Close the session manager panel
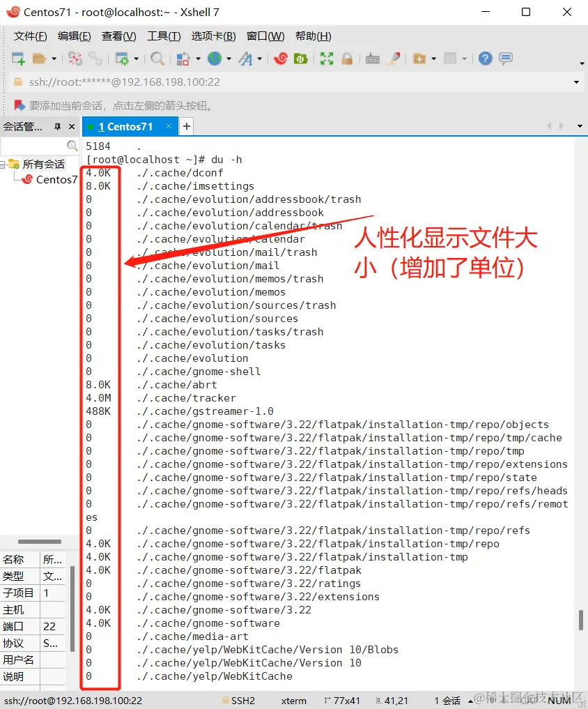The height and width of the screenshot is (709, 588). (x=71, y=127)
